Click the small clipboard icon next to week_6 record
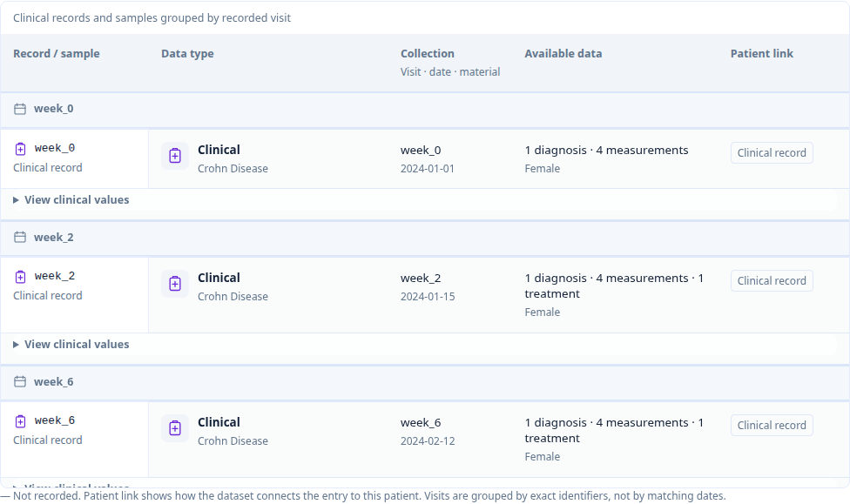 coord(20,421)
